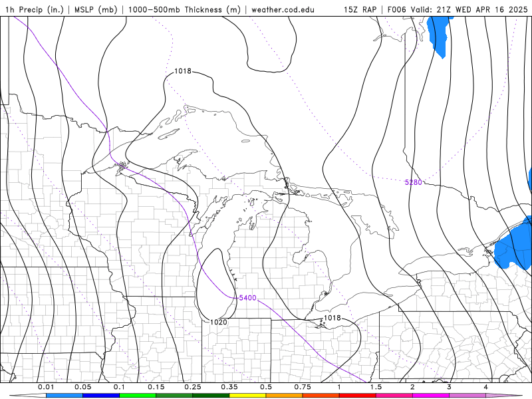Click the bright green 0.1–0.15 legend swatch
Image resolution: width=532 pixels, height=399 pixels.
[138, 396]
